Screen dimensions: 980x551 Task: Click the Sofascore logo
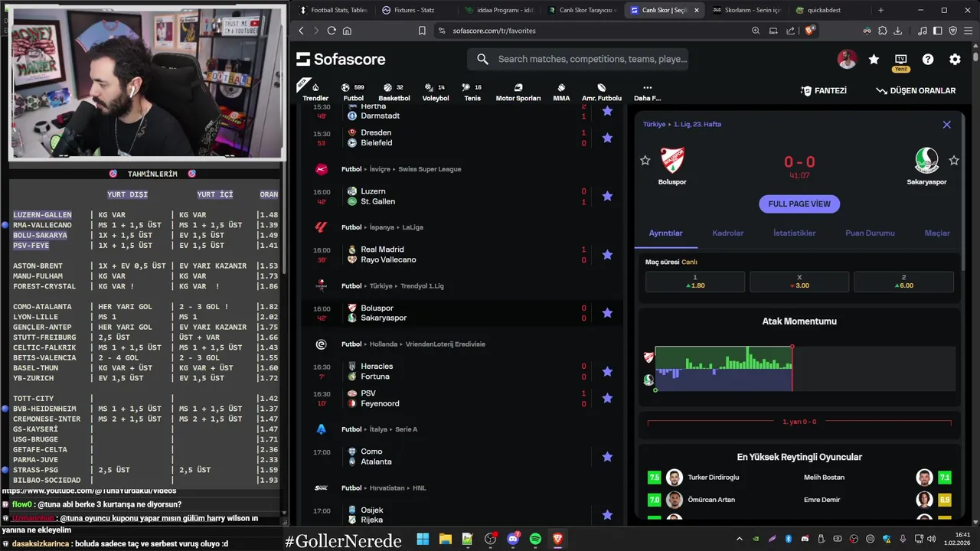341,59
